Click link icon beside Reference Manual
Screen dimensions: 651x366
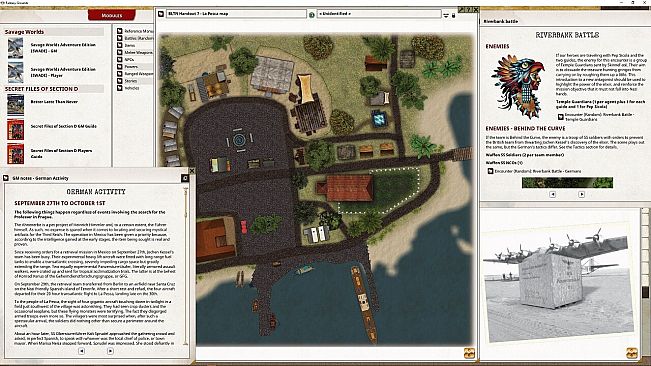point(120,31)
